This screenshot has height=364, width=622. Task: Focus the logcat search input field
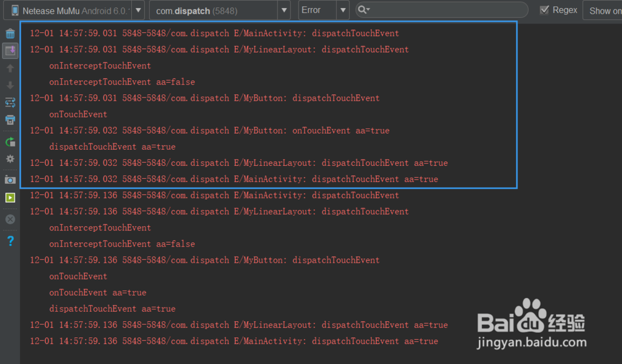pyautogui.click(x=442, y=10)
